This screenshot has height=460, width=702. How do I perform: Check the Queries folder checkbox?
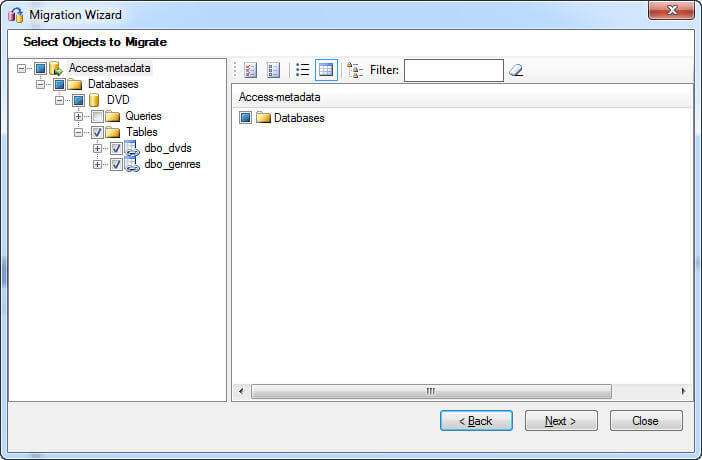(x=97, y=116)
